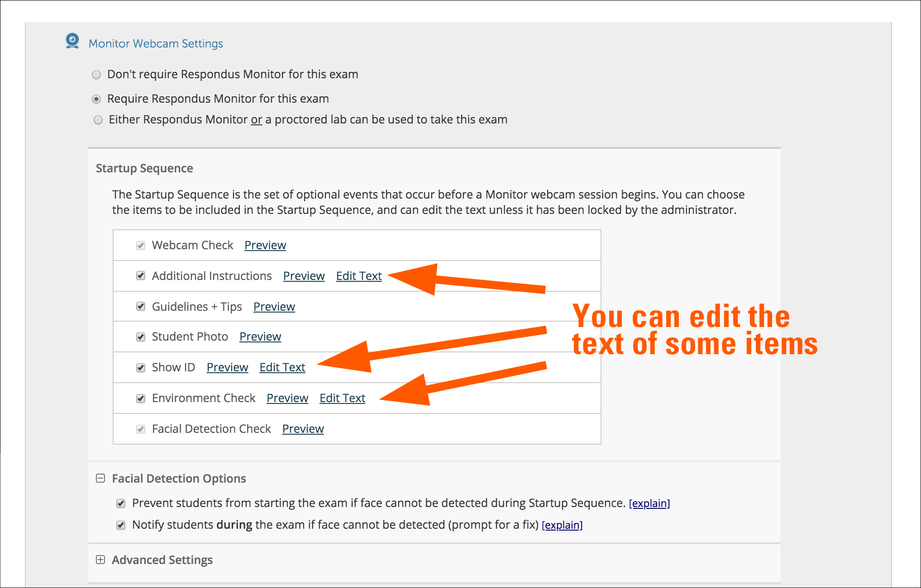Select Require Respondus Monitor for this exam

point(96,99)
